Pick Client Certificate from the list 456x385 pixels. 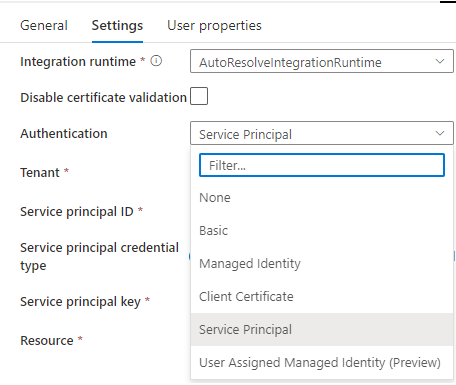pyautogui.click(x=322, y=297)
